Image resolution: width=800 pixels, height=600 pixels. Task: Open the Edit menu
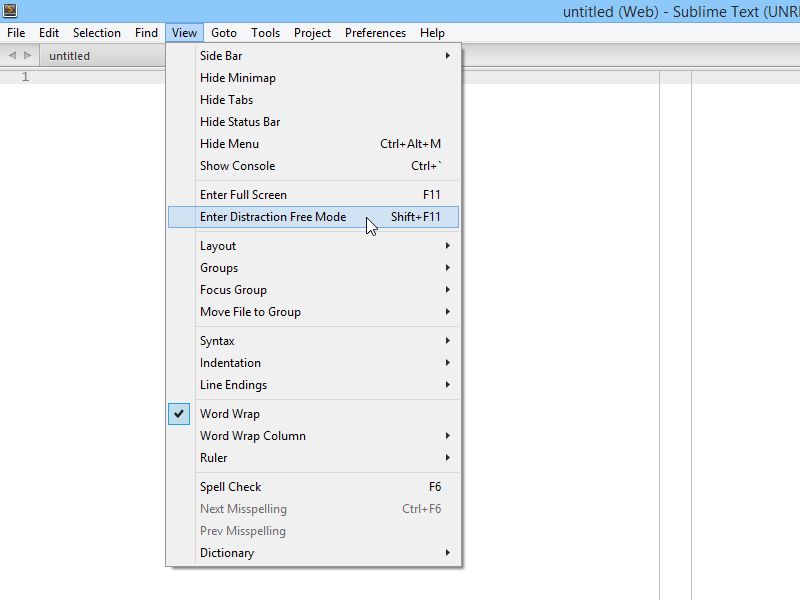tap(49, 33)
